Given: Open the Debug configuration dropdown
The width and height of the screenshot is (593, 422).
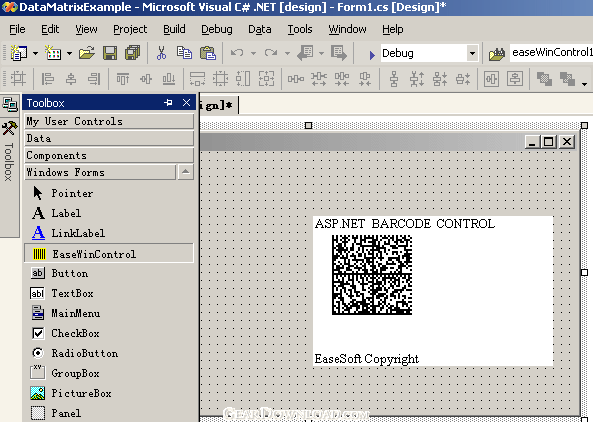Looking at the screenshot, I should coord(472,53).
